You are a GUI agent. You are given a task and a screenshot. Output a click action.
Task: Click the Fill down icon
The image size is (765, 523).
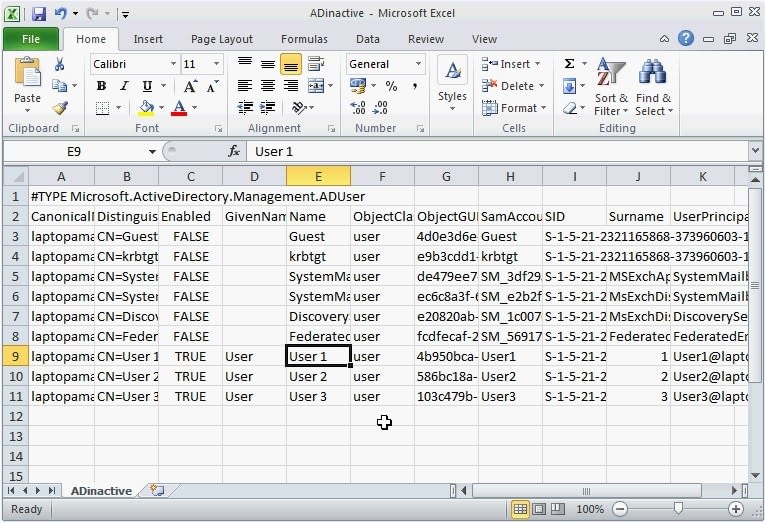pyautogui.click(x=569, y=86)
